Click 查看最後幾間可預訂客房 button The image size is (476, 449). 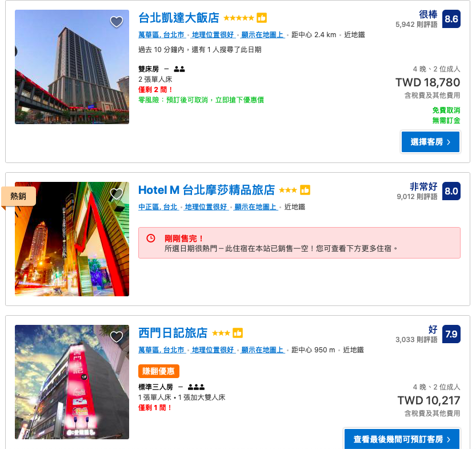pos(402,439)
